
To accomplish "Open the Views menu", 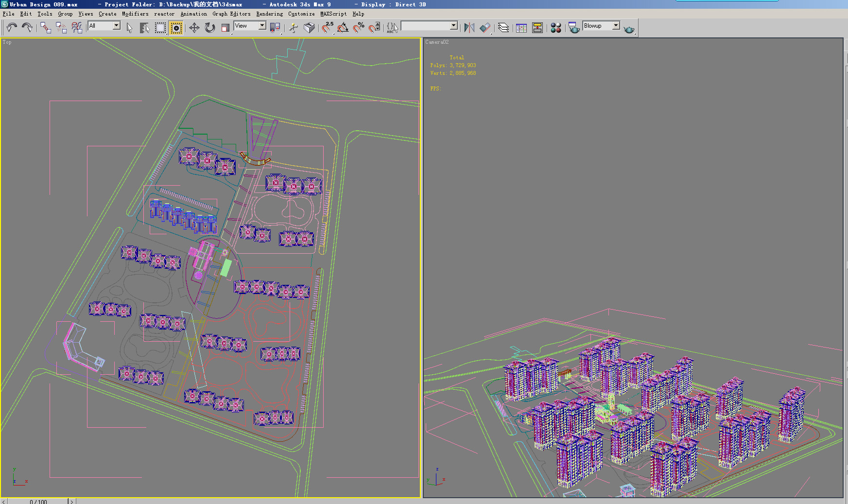I will [x=86, y=14].
